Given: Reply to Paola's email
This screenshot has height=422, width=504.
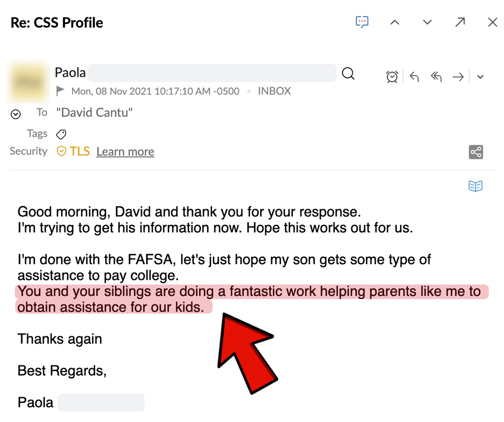Looking at the screenshot, I should (414, 77).
